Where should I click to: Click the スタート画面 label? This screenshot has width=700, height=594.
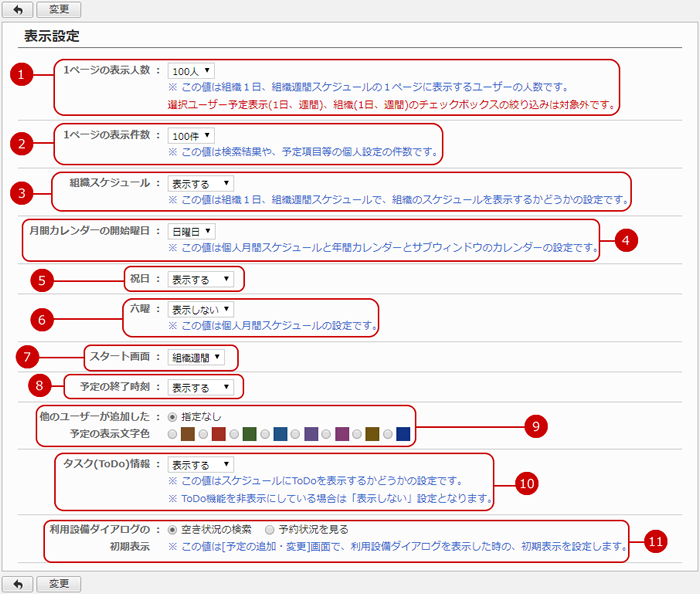[x=120, y=357]
